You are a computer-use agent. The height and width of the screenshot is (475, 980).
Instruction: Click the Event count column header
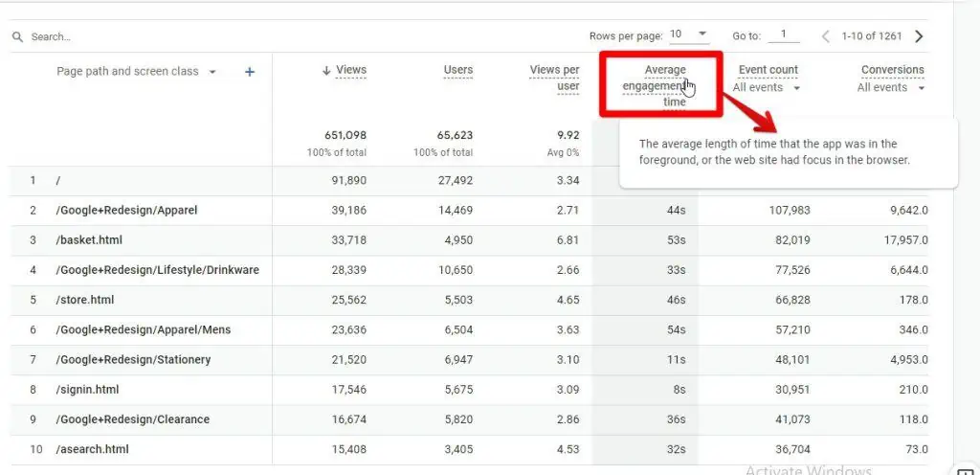[x=768, y=70]
